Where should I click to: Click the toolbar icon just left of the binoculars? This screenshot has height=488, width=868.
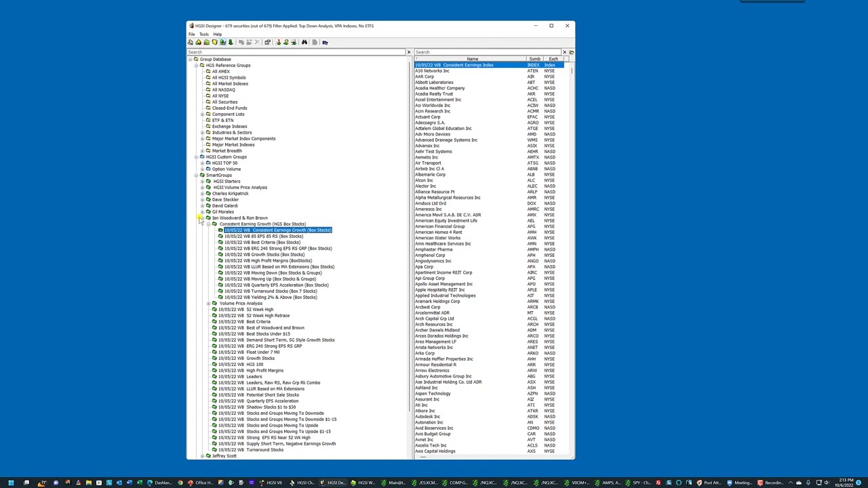coord(293,42)
